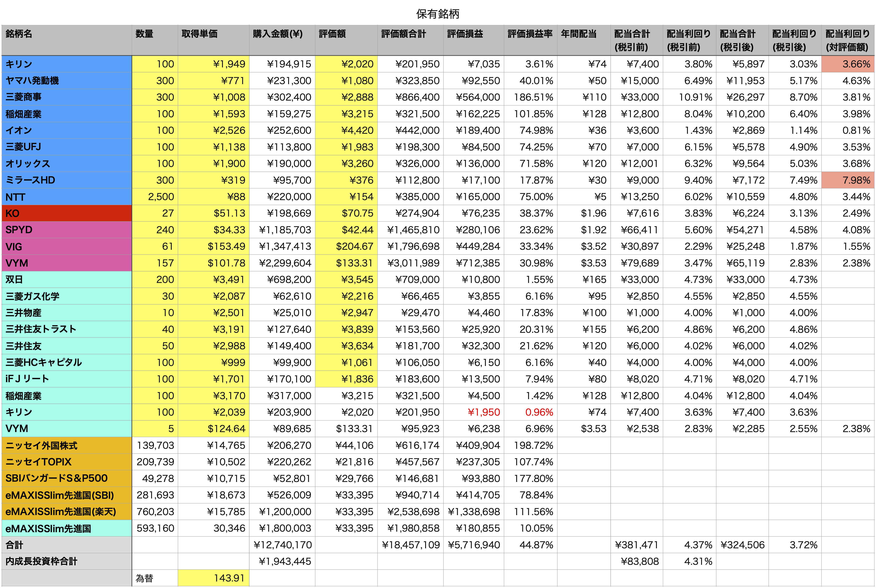Select the 内成長投資枠合計 row label
Image resolution: width=876 pixels, height=588 pixels.
[67, 561]
